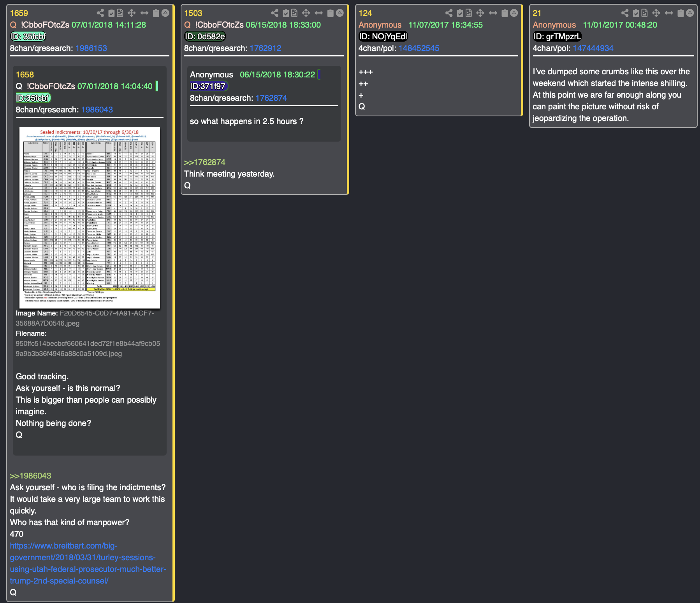Open the Breitbart turley-sessions article link
This screenshot has height=603, width=700.
tap(88, 563)
